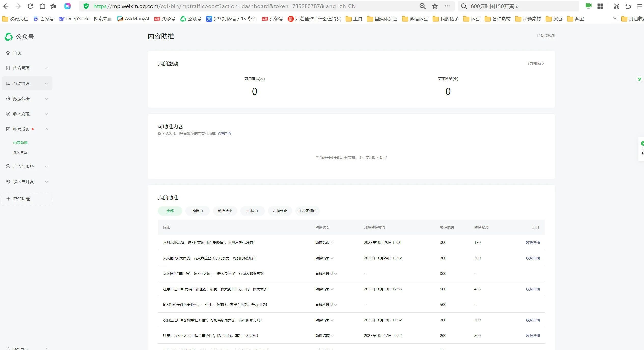Open 助推结束 status dropdown in first row

(324, 243)
